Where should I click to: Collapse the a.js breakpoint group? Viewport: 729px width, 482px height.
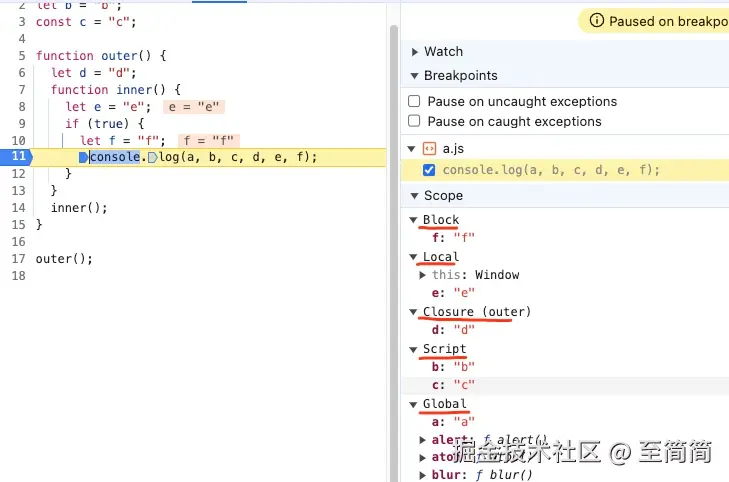(411, 149)
